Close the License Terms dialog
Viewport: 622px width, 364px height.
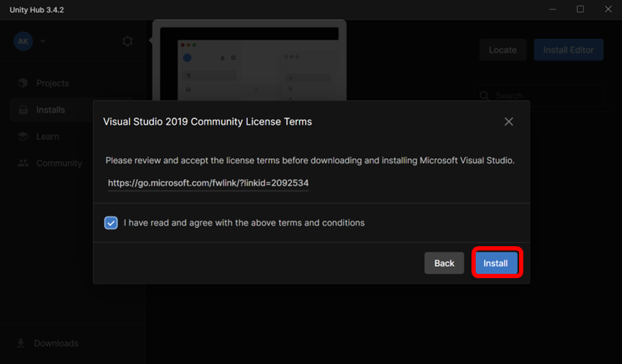point(508,121)
